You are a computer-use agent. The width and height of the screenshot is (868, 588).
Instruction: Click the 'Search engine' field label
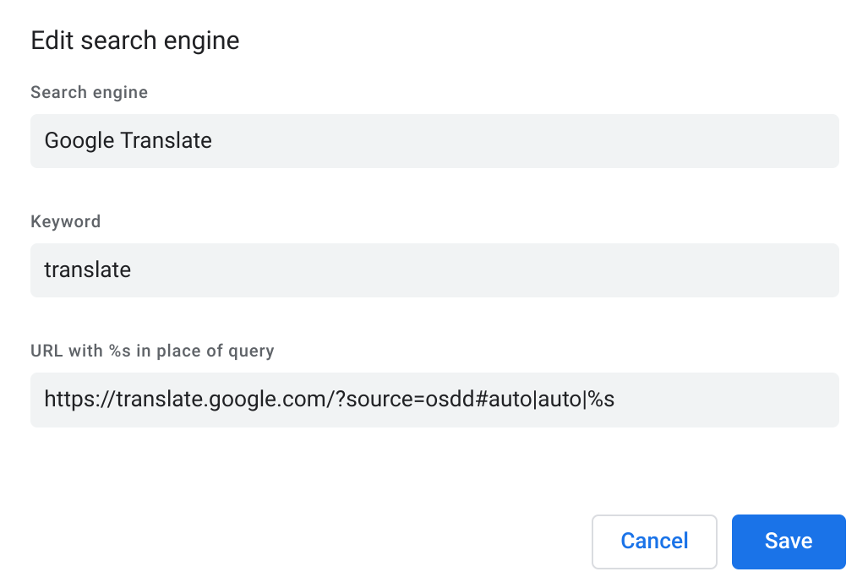(89, 93)
